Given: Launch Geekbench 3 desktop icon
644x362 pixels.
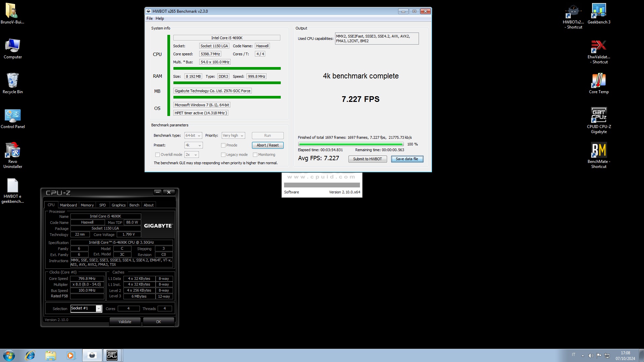Looking at the screenshot, I should [x=599, y=13].
